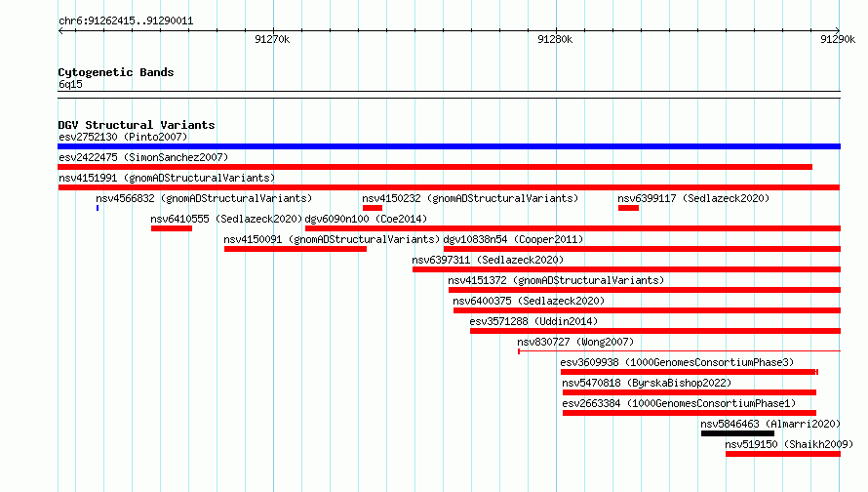Click chr6:91262415..91290011 coordinate text

click(x=126, y=21)
